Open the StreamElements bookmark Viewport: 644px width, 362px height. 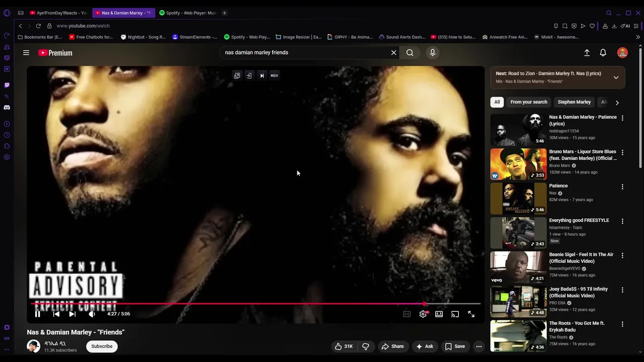195,37
